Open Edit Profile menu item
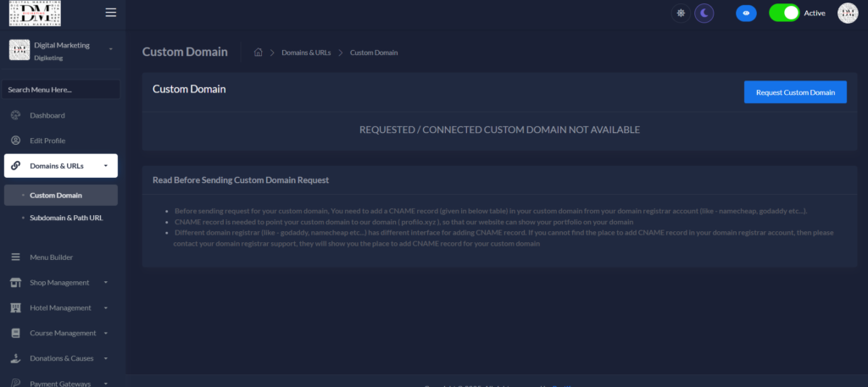The height and width of the screenshot is (387, 868). click(x=61, y=141)
